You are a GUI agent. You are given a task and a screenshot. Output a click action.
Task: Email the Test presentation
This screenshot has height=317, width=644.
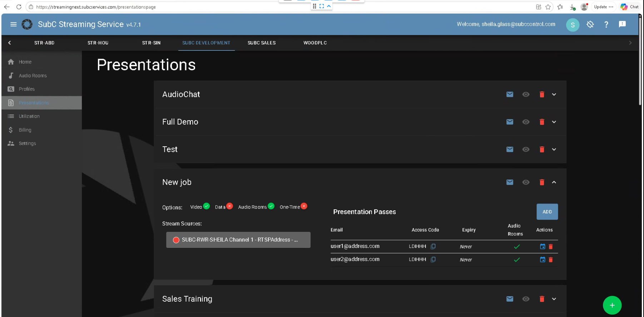[x=510, y=150]
